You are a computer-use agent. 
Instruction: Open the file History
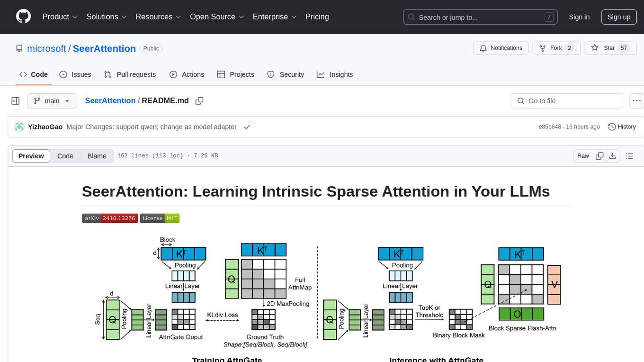622,127
